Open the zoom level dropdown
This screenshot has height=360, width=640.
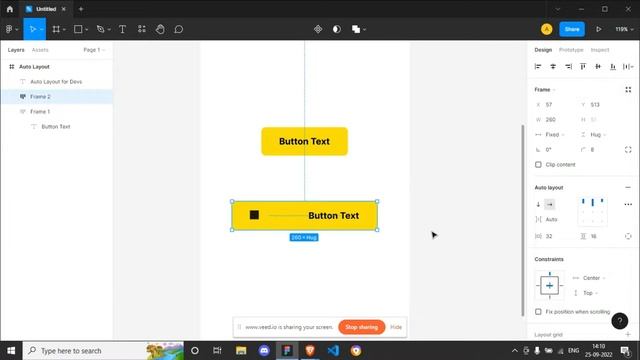click(x=624, y=29)
